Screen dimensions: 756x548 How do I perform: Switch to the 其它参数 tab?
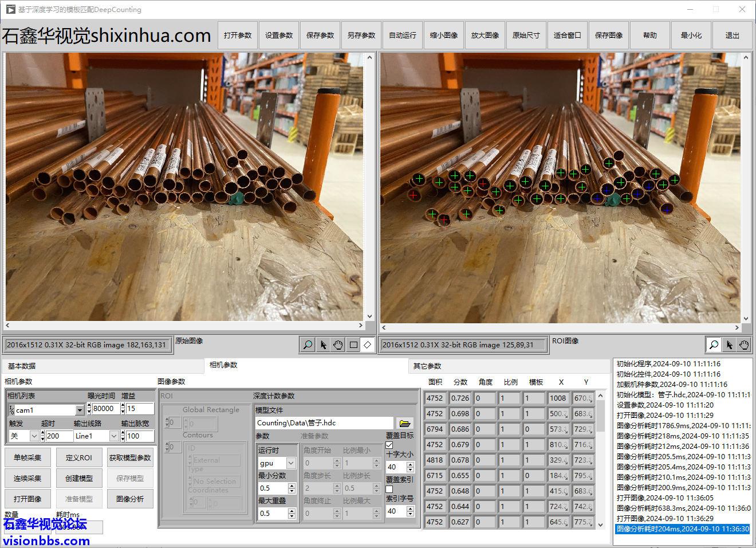[427, 366]
